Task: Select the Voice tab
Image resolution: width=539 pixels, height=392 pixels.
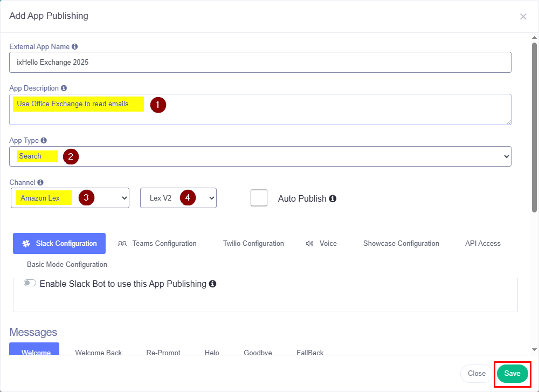Action: point(321,244)
